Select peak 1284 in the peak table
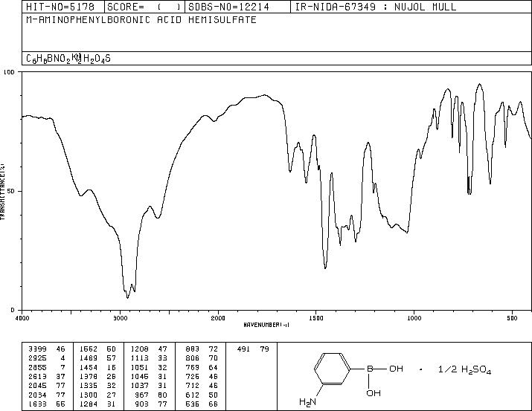532x411 pixels. pyautogui.click(x=89, y=404)
